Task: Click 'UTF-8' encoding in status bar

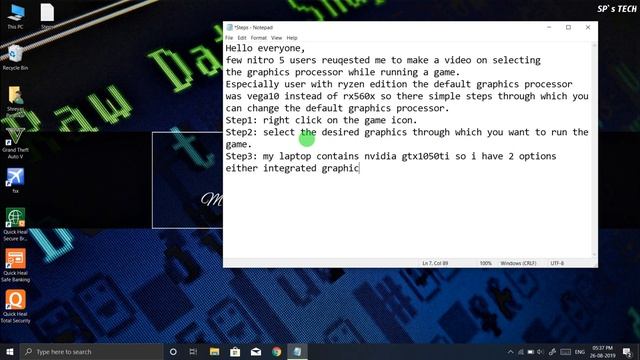Action: coord(557,263)
